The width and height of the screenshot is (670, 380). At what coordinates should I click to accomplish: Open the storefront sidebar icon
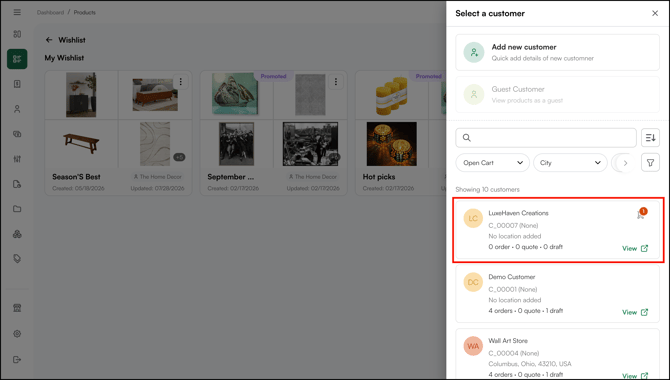coord(17,308)
